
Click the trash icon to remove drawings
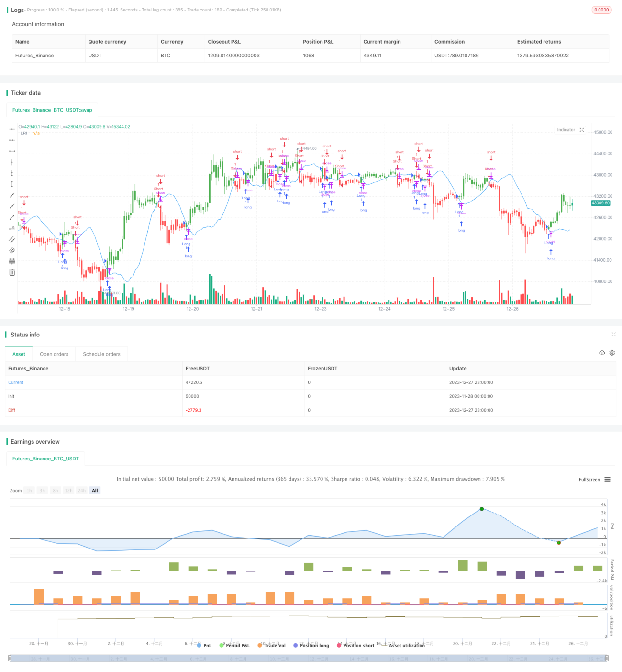pos(12,272)
